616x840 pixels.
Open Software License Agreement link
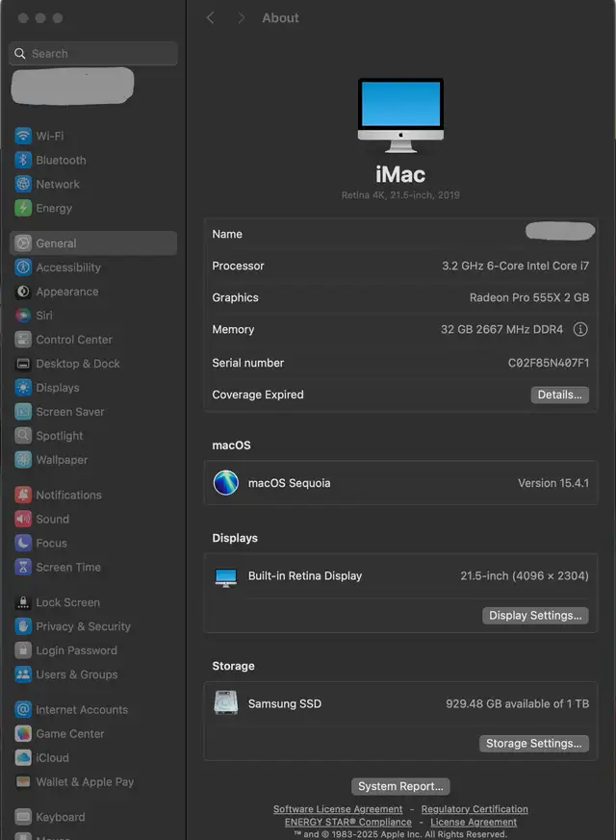pyautogui.click(x=338, y=809)
